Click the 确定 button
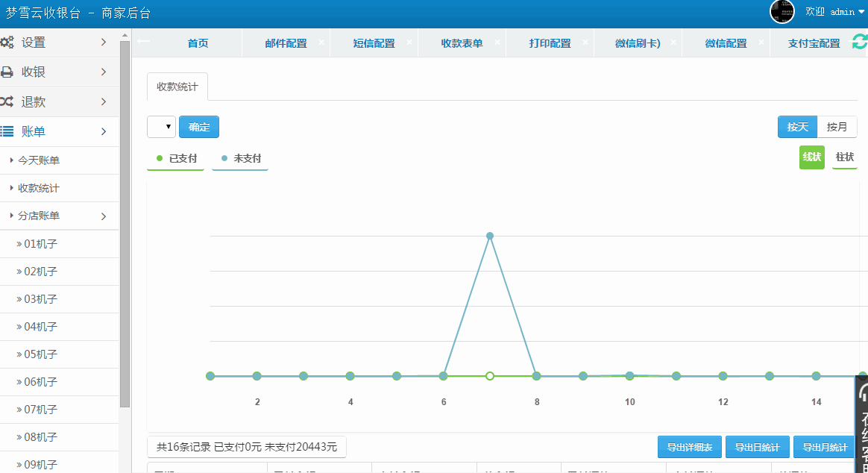 198,127
